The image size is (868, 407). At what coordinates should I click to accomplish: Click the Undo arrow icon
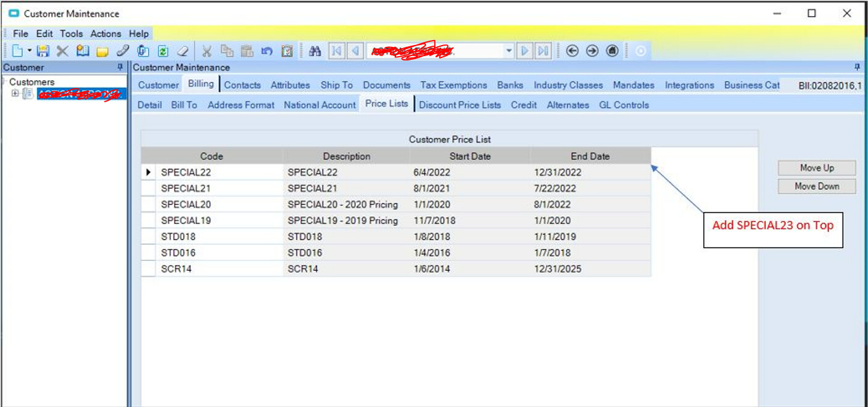pyautogui.click(x=267, y=51)
